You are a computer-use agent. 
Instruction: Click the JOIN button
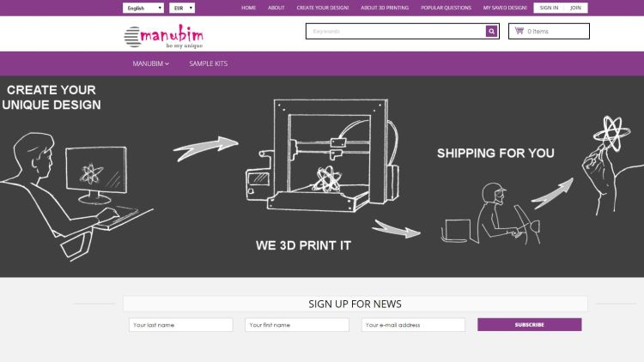click(x=576, y=8)
